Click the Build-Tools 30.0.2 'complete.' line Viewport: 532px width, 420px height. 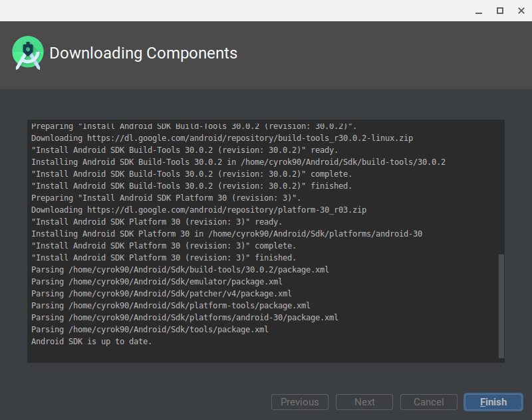pos(192,174)
